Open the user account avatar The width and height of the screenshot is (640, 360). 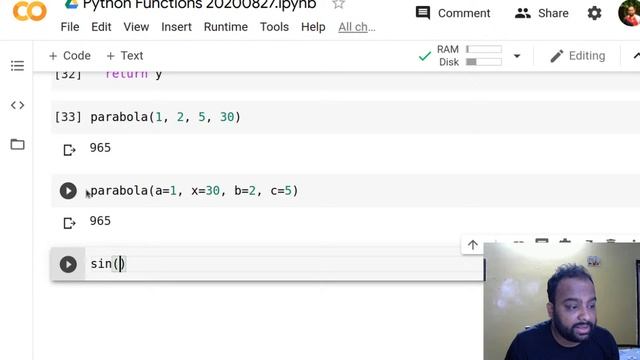tap(630, 12)
